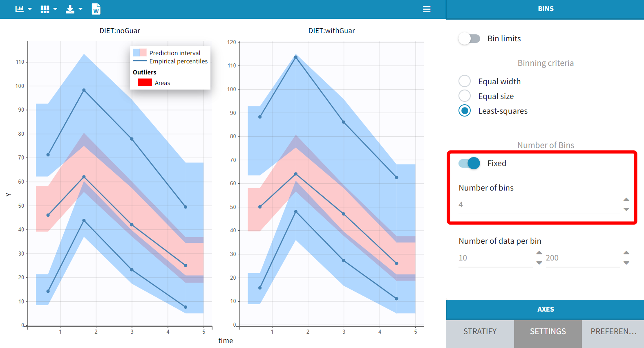This screenshot has width=644, height=348.
Task: Toggle the Bin limits switch
Action: 469,38
